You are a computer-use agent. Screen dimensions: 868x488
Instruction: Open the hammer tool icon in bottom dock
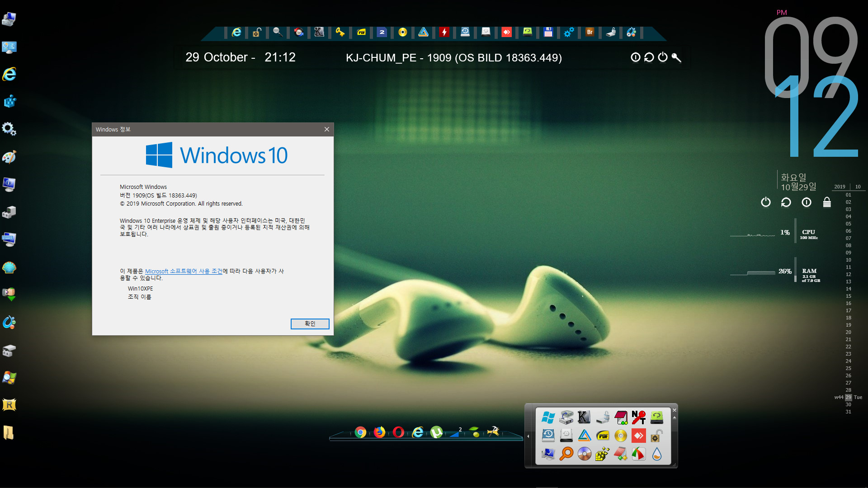tap(493, 432)
